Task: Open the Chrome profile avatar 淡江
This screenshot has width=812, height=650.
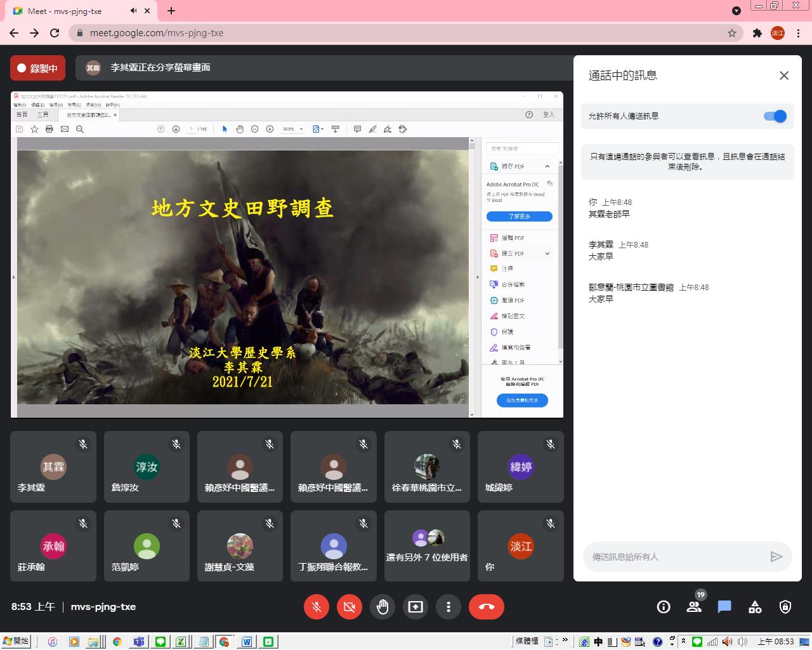Action: 778,33
